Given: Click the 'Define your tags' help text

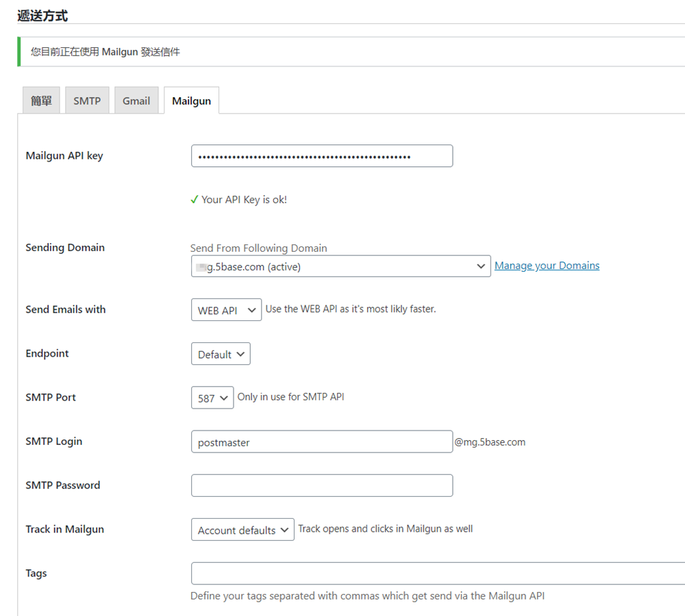Looking at the screenshot, I should coord(367,596).
